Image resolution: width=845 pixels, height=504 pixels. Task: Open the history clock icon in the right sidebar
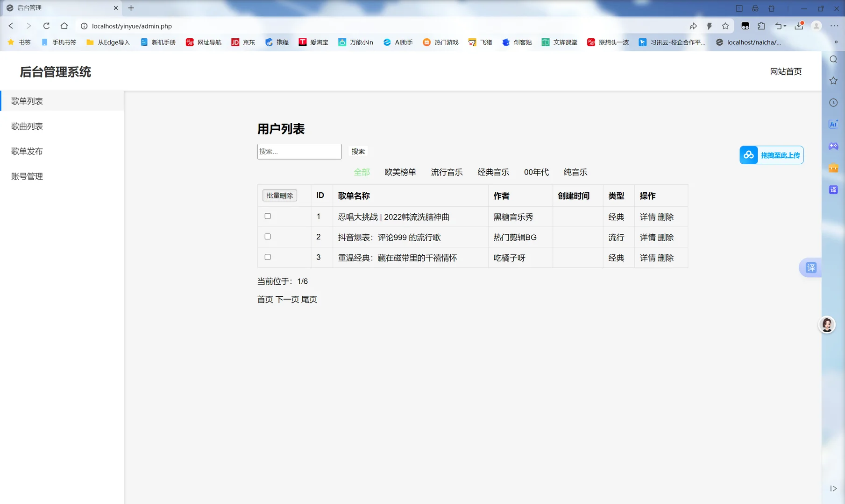pos(833,102)
